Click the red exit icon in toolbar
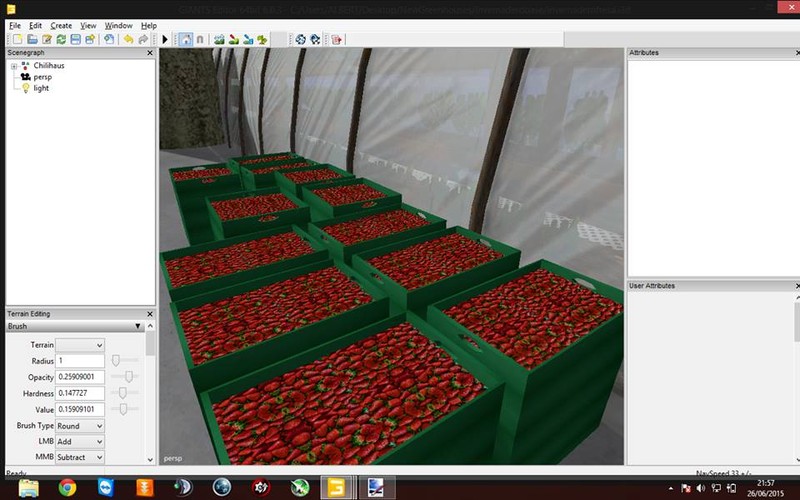Screen dimensions: 800x500 (337, 39)
